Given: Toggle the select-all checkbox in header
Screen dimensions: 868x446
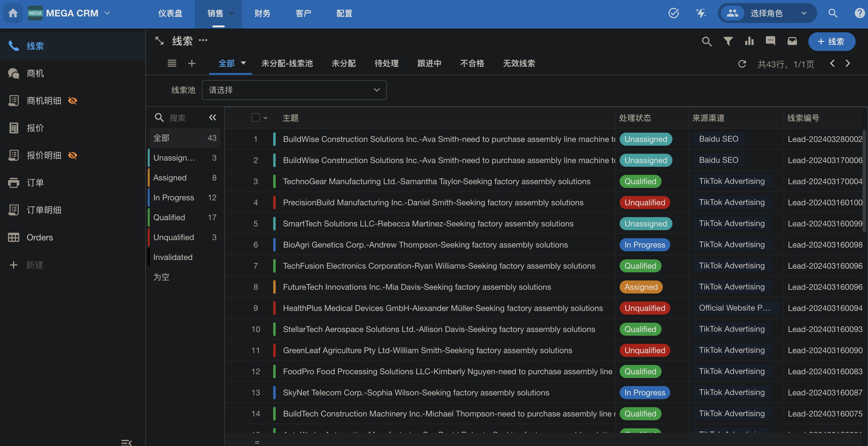Looking at the screenshot, I should (255, 117).
